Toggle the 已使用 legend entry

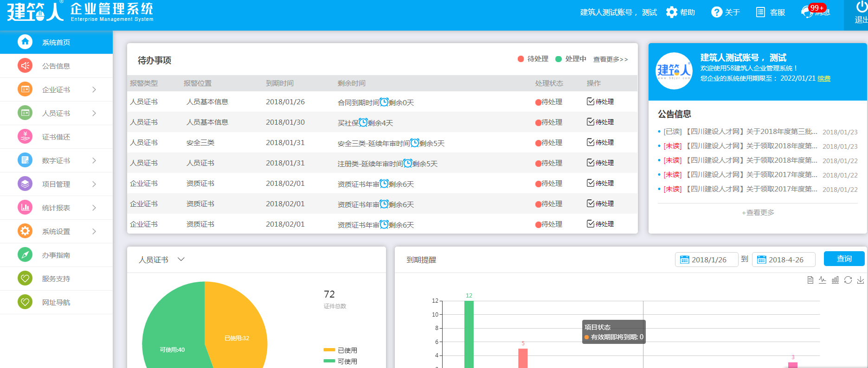(x=341, y=350)
